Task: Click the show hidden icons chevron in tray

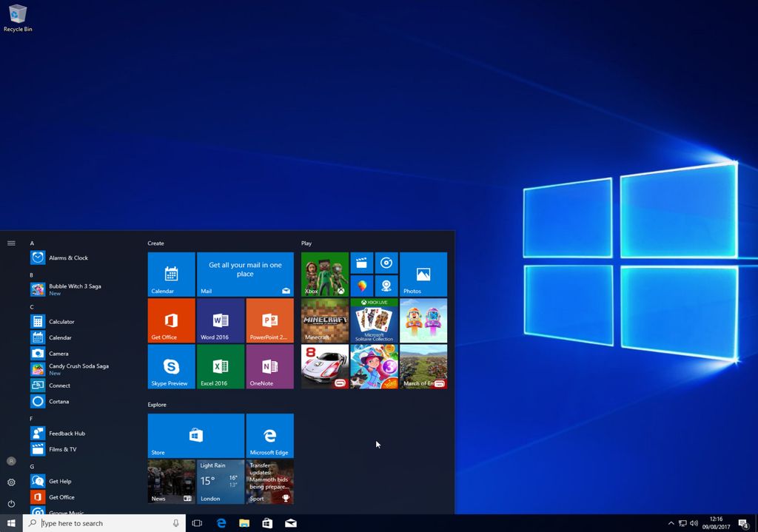Action: point(671,523)
